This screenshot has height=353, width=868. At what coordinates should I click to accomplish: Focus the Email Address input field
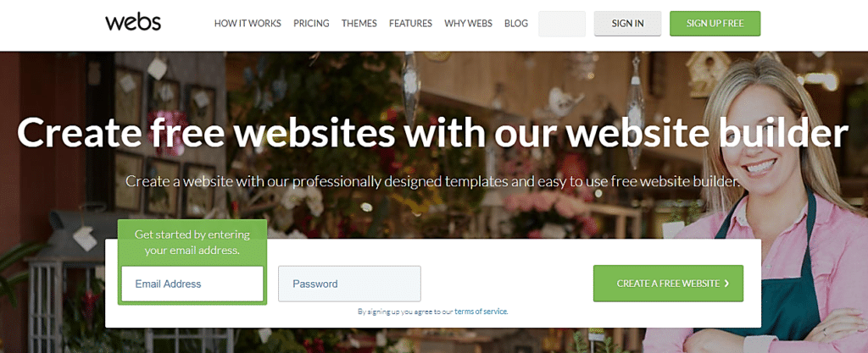[192, 284]
